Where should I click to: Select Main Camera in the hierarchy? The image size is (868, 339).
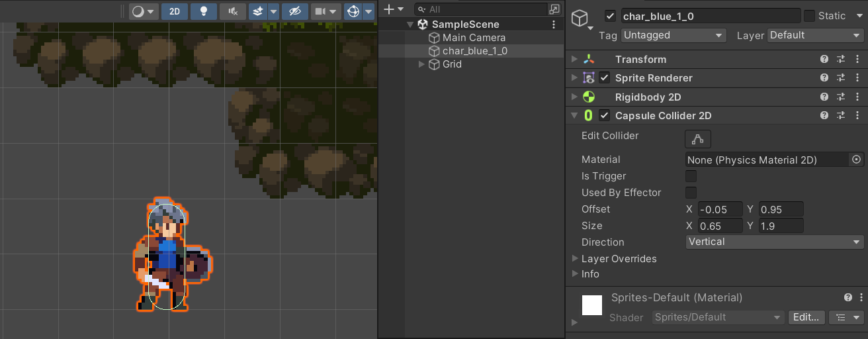coord(474,38)
